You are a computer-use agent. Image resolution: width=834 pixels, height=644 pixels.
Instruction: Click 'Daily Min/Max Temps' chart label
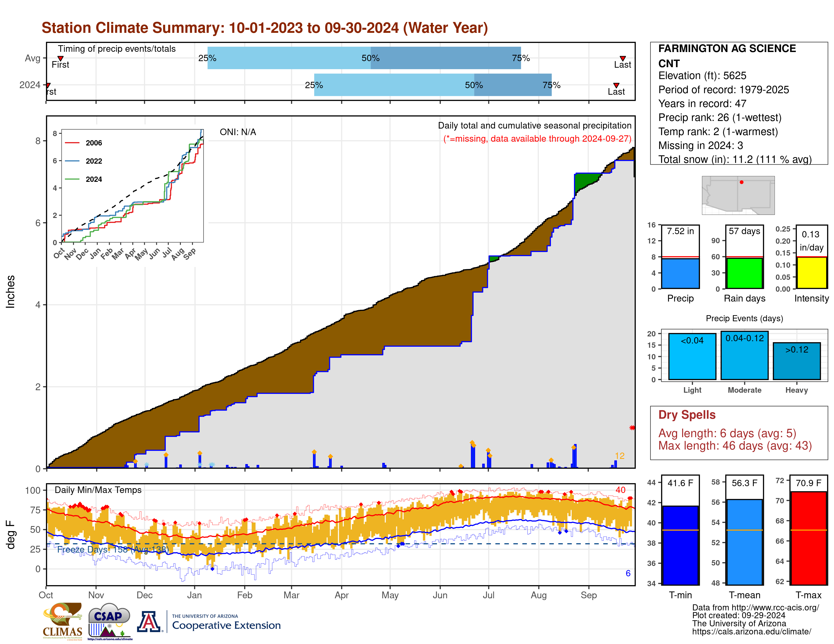98,490
